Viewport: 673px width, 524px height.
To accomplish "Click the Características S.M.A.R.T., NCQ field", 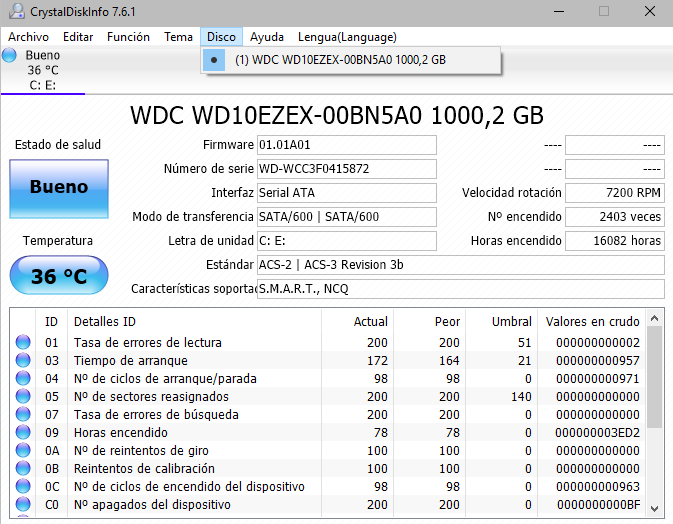I will coord(461,289).
